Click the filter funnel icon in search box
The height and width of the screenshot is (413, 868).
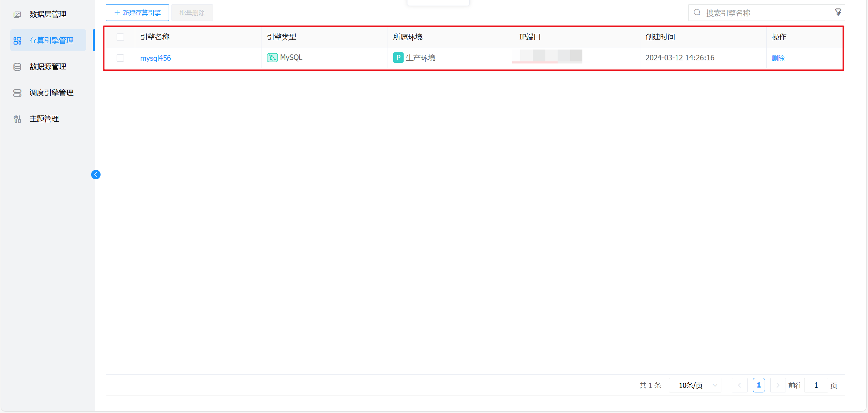(x=838, y=13)
